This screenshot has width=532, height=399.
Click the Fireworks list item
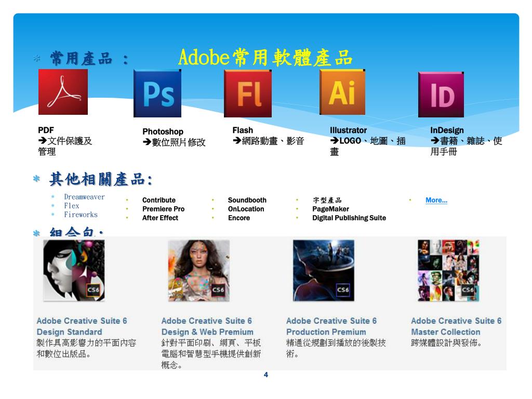tap(81, 215)
